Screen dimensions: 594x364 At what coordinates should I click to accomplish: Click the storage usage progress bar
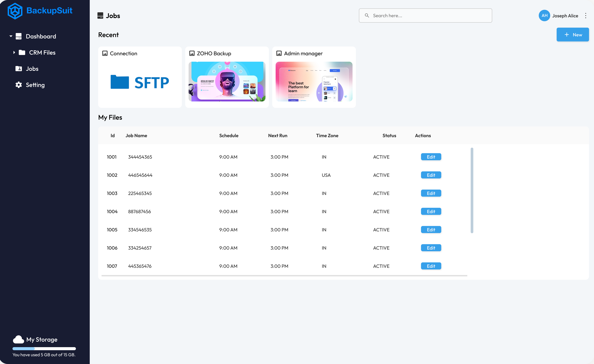pyautogui.click(x=44, y=348)
